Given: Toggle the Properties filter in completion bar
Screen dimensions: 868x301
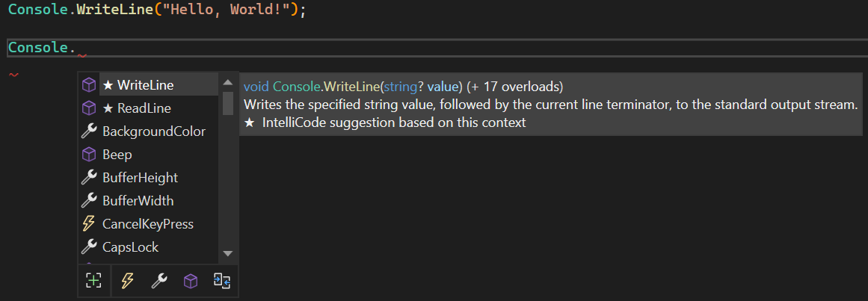Looking at the screenshot, I should pyautogui.click(x=158, y=281).
